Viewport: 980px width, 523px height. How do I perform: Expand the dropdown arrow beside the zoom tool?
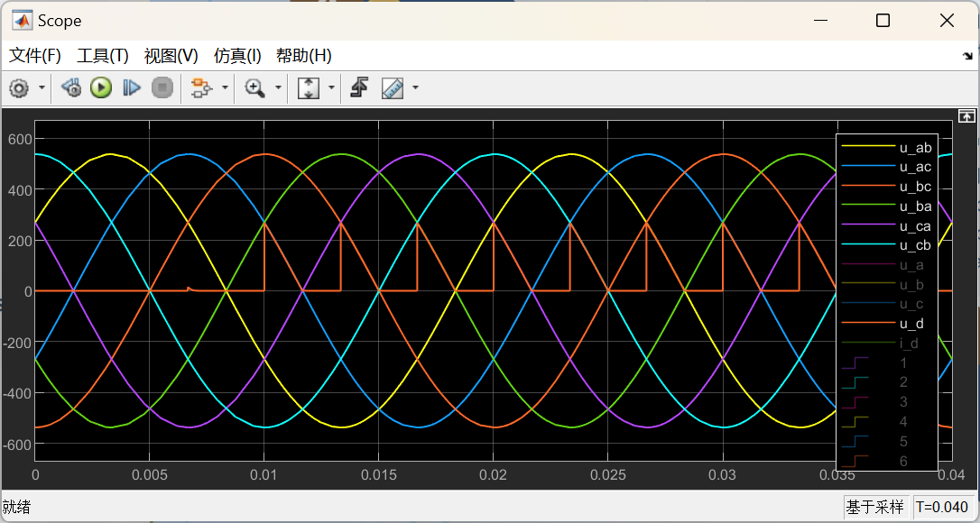coord(278,88)
